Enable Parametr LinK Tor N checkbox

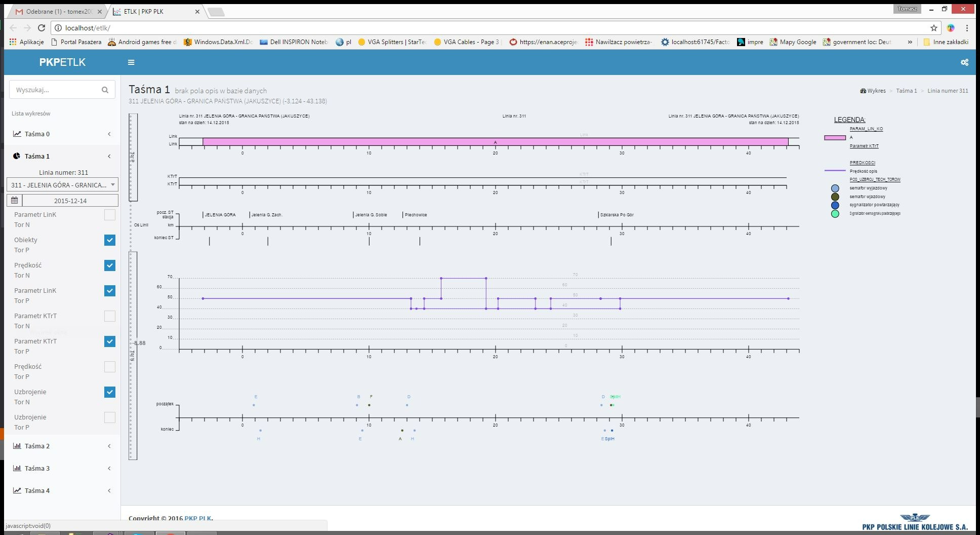point(109,215)
